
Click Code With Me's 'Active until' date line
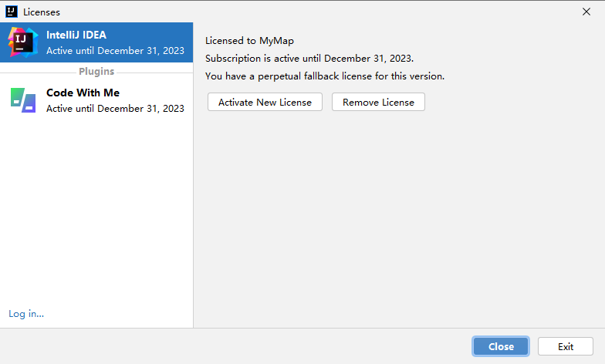(x=115, y=109)
